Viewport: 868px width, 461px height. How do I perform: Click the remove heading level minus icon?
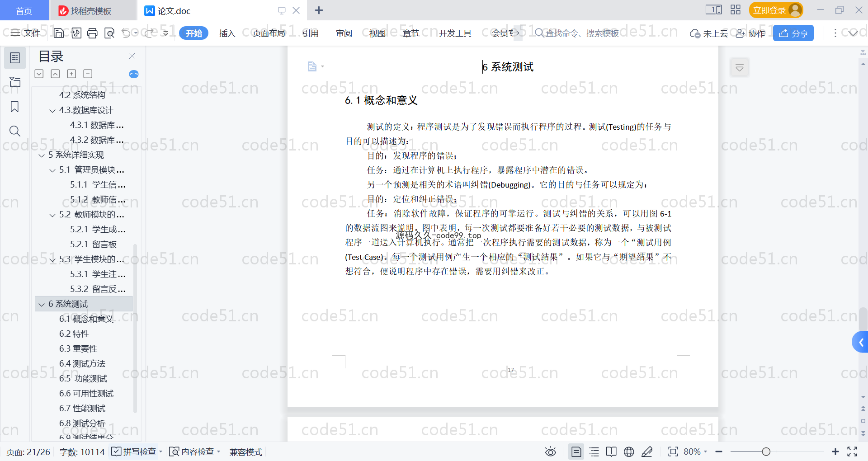pos(88,74)
